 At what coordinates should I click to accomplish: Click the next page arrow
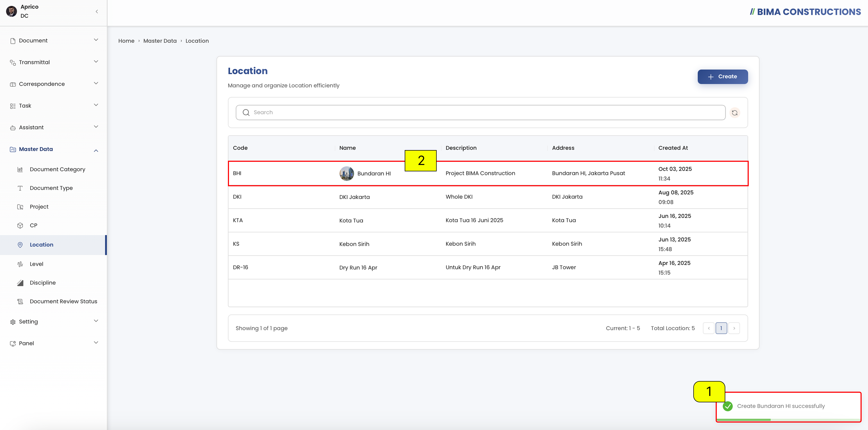point(734,328)
